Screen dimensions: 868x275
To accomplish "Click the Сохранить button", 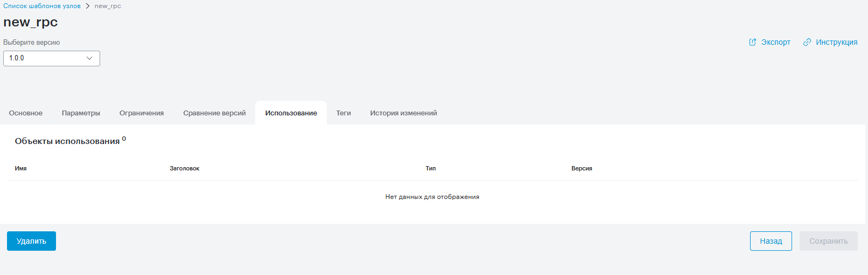I will pos(829,241).
